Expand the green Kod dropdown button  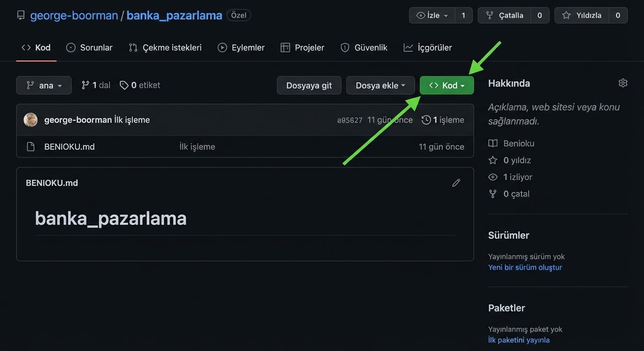446,85
